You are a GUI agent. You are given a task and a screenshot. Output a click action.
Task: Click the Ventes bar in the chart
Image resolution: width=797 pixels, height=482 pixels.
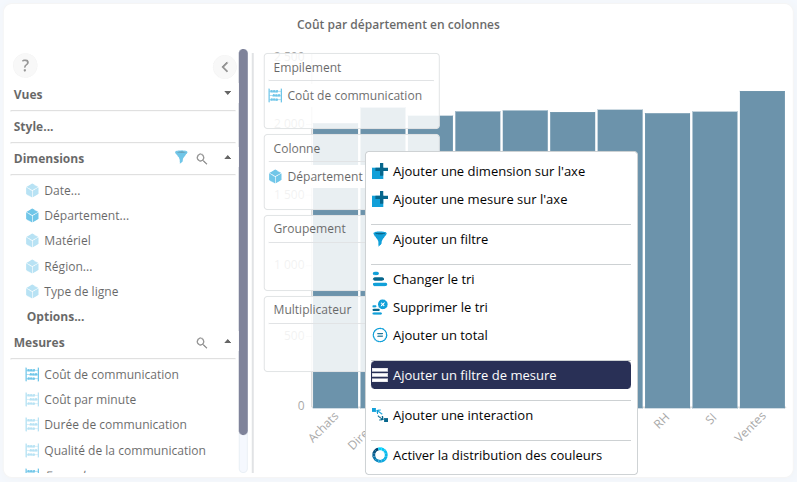point(762,250)
